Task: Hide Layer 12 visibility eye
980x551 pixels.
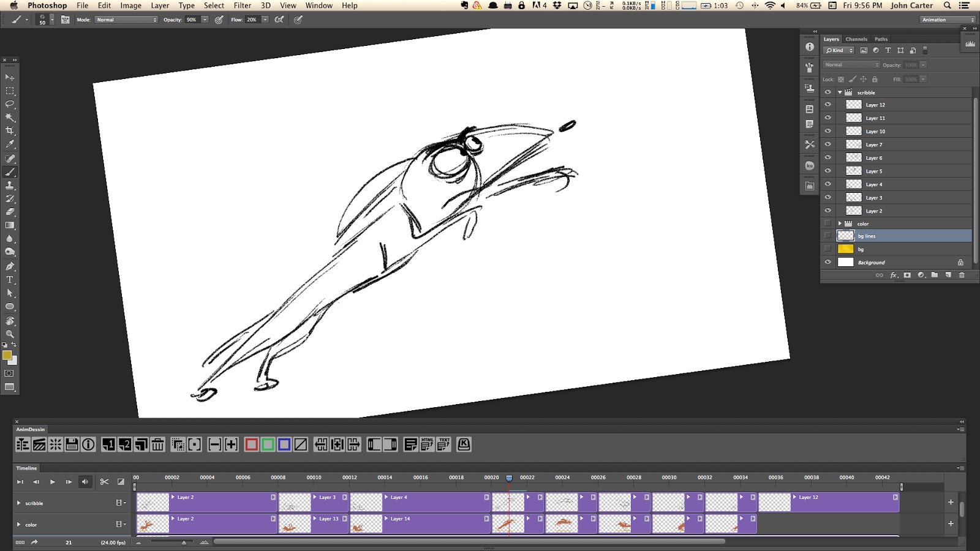Action: coord(828,105)
